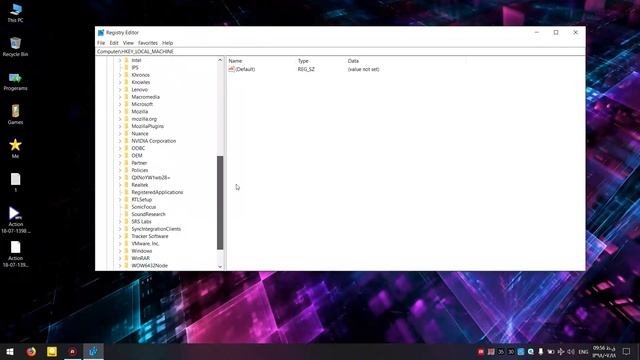
Task: Select the RegisteredApplications registry key
Action: click(x=157, y=192)
